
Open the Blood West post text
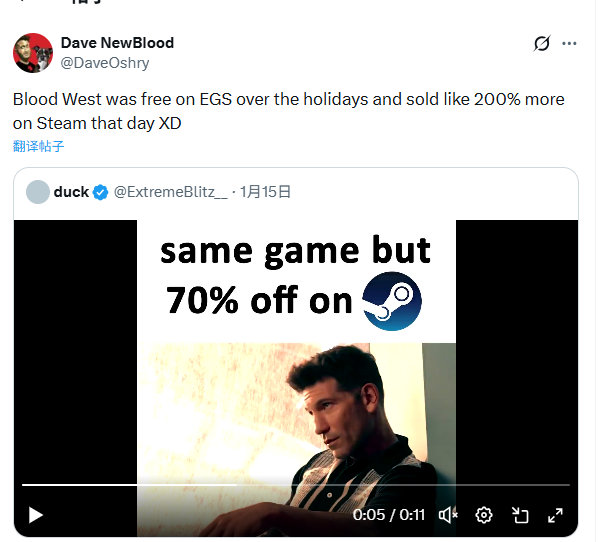point(288,111)
